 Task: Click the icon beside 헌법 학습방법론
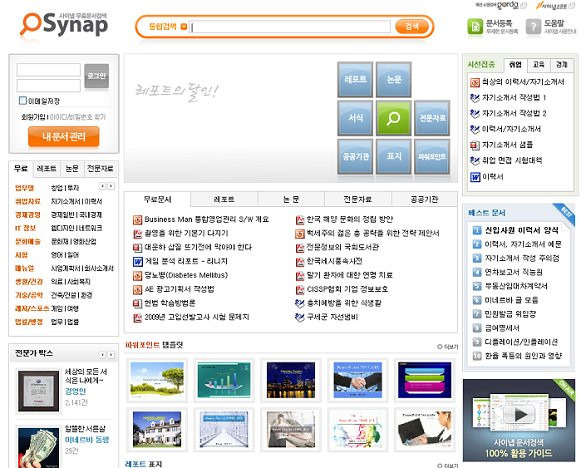coord(138,304)
